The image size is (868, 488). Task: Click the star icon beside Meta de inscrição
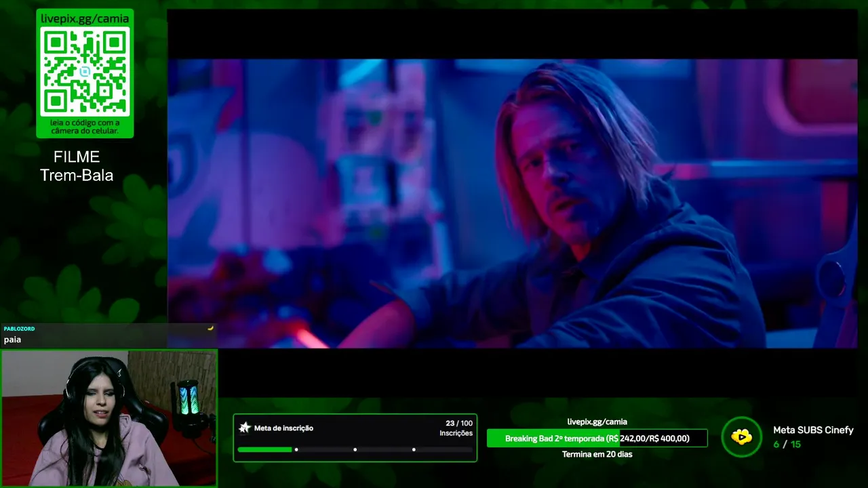tap(245, 428)
